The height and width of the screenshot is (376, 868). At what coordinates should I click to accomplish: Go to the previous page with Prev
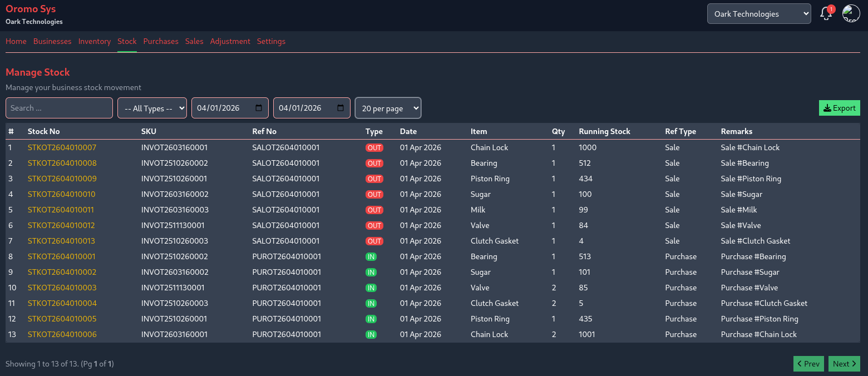point(808,364)
